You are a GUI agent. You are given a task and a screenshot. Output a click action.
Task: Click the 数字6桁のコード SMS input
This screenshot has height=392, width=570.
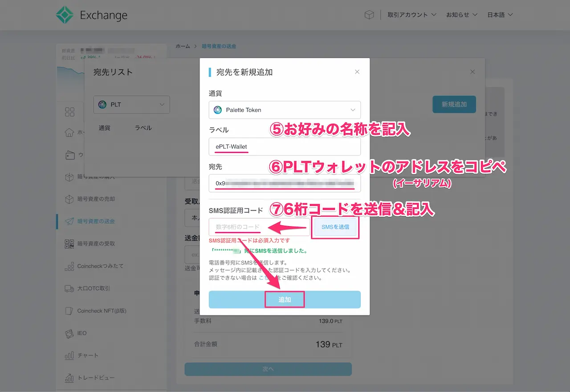click(x=259, y=227)
